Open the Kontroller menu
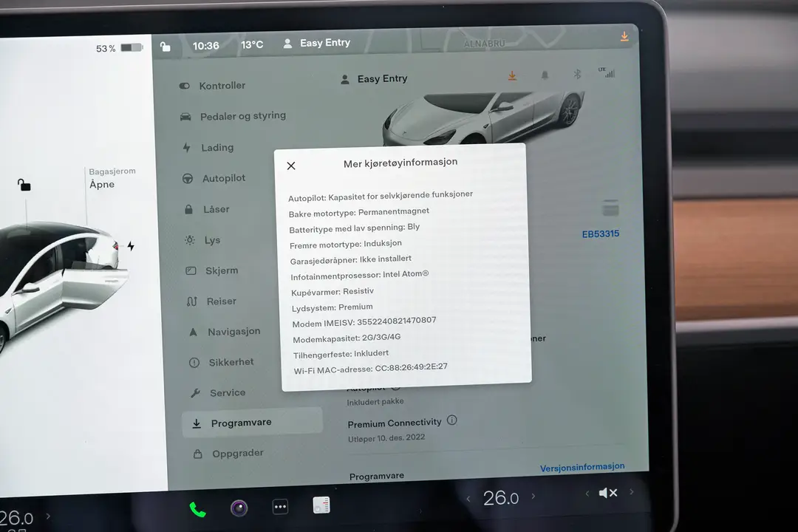 pyautogui.click(x=213, y=86)
